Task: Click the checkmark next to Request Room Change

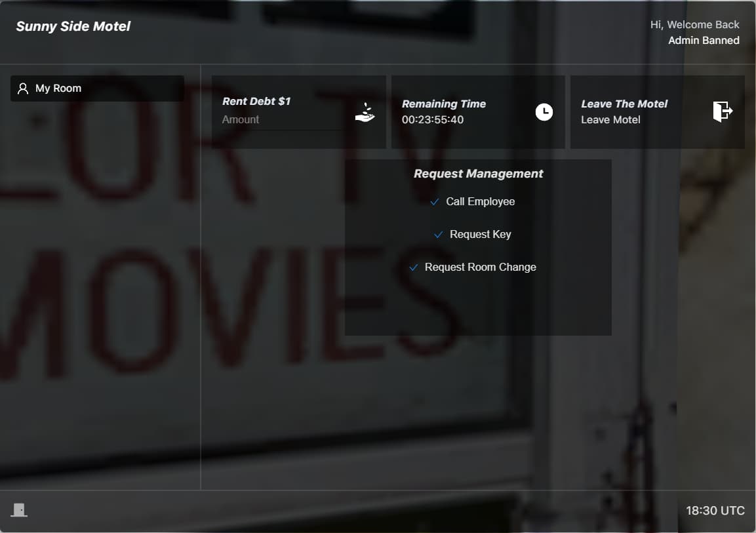Action: click(x=413, y=267)
